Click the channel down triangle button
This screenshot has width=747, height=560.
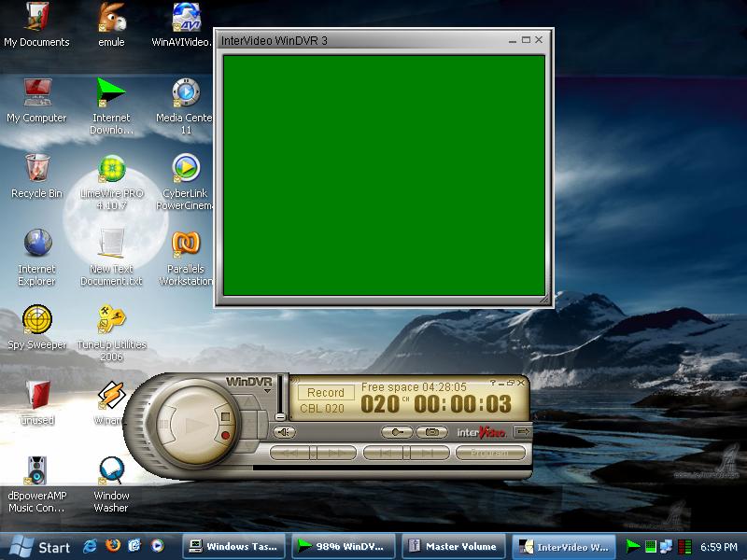pos(248,446)
